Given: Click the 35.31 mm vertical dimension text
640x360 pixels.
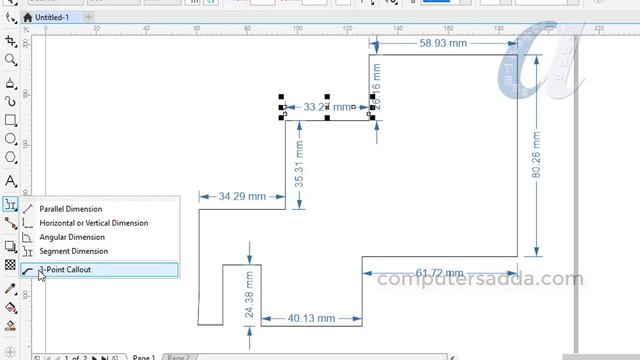Looking at the screenshot, I should pos(299,164).
